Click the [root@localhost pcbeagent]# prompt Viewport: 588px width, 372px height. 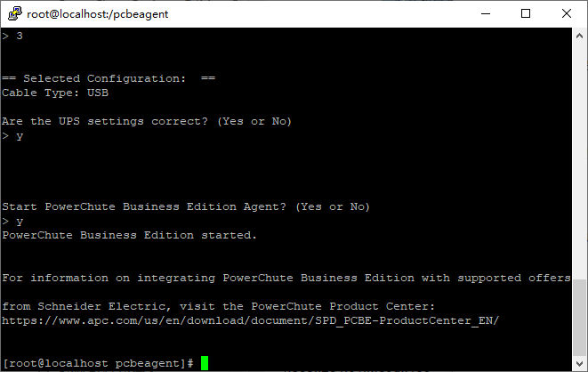[98, 363]
